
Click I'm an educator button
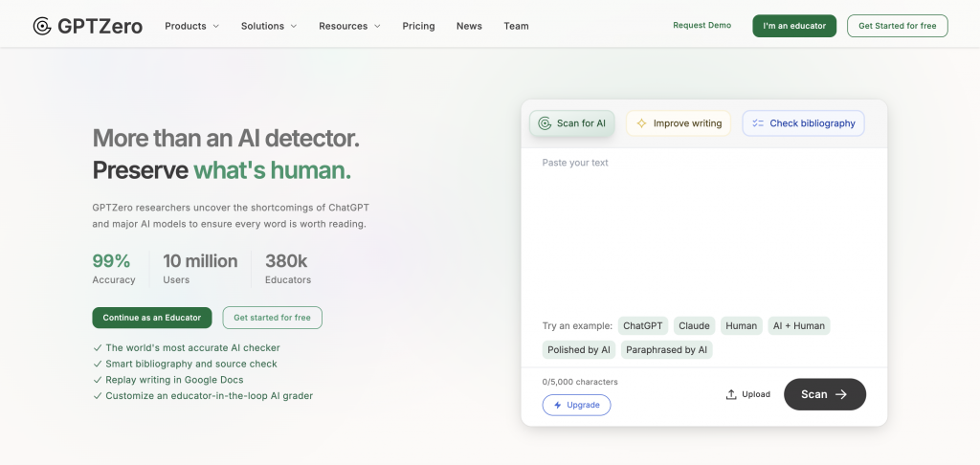(x=794, y=26)
